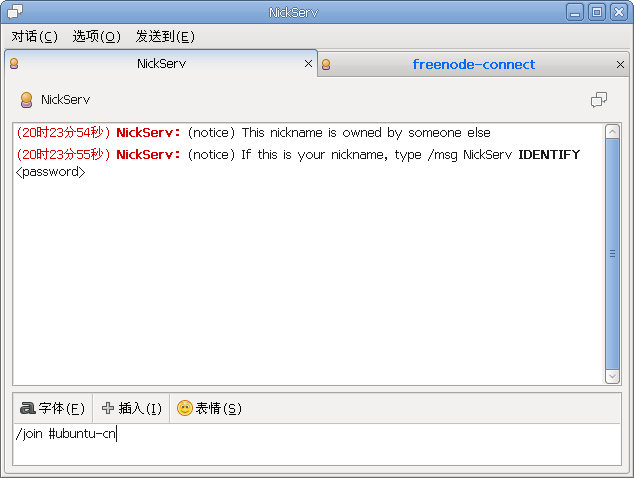The width and height of the screenshot is (634, 478).
Task: Click the (20时23分55秒) timestamp
Action: pos(63,154)
